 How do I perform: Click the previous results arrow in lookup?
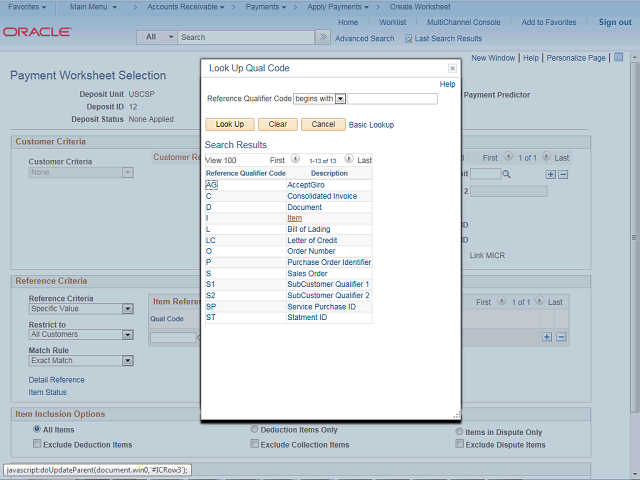[x=295, y=159]
